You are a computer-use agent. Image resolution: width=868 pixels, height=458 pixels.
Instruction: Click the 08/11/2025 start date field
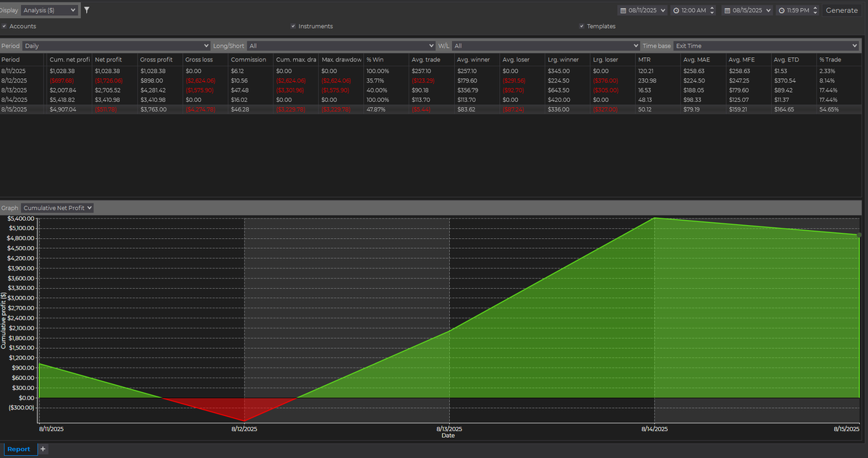(x=643, y=10)
